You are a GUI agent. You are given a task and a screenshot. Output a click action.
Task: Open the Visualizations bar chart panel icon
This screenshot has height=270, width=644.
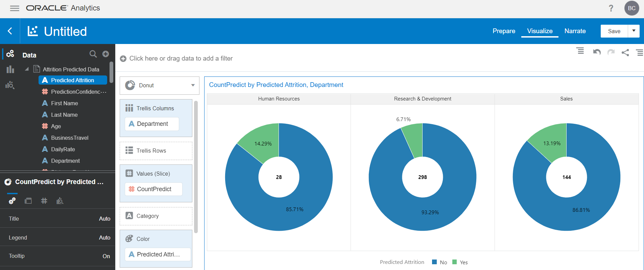tap(10, 69)
